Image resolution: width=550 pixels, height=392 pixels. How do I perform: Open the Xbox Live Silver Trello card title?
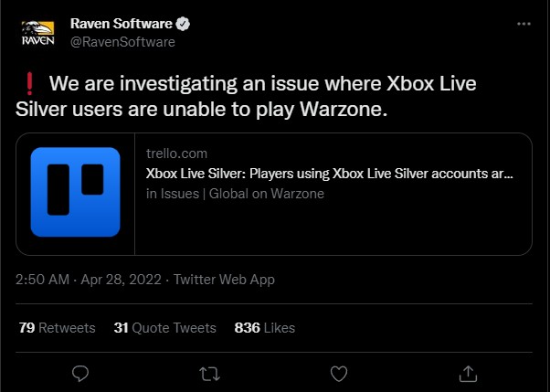coord(329,174)
